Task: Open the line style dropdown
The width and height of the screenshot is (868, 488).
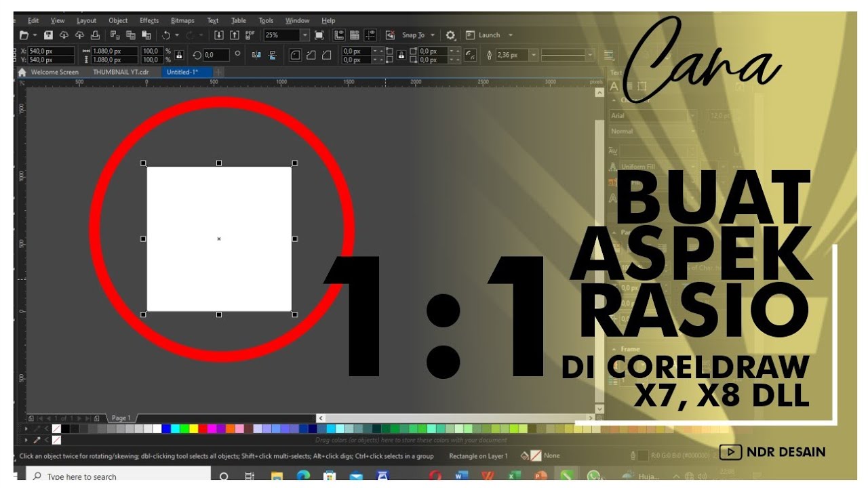Action: [x=590, y=55]
